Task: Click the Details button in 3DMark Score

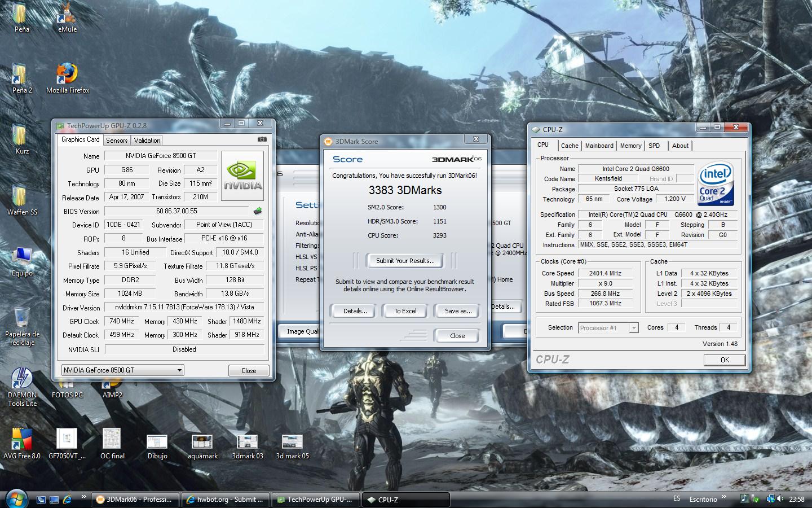Action: pyautogui.click(x=355, y=311)
